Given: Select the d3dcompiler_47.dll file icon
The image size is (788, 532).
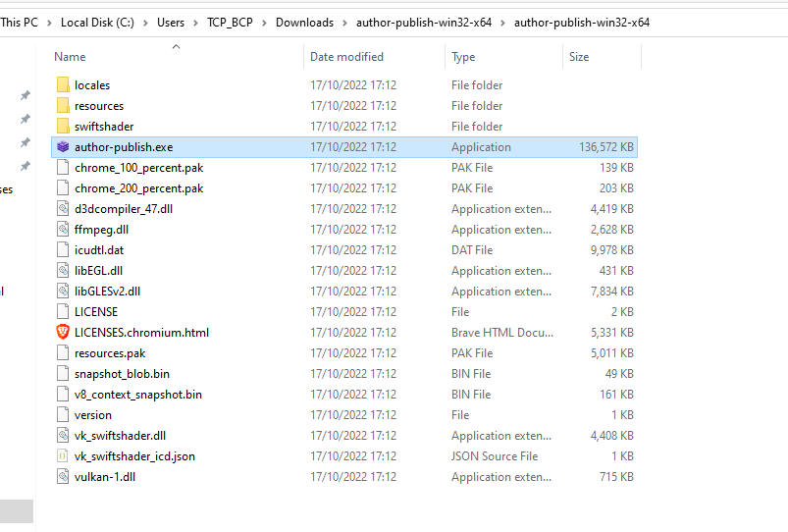Looking at the screenshot, I should (63, 208).
